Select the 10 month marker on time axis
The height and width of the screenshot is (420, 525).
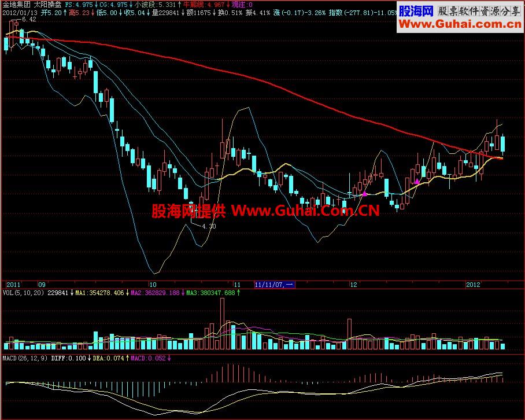[153, 285]
